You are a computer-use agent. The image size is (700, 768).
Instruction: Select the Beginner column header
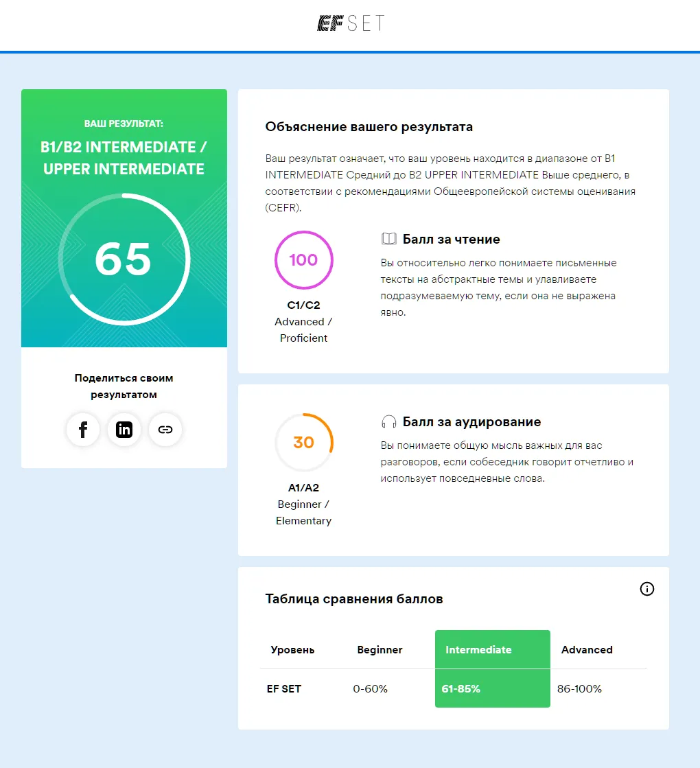(380, 649)
